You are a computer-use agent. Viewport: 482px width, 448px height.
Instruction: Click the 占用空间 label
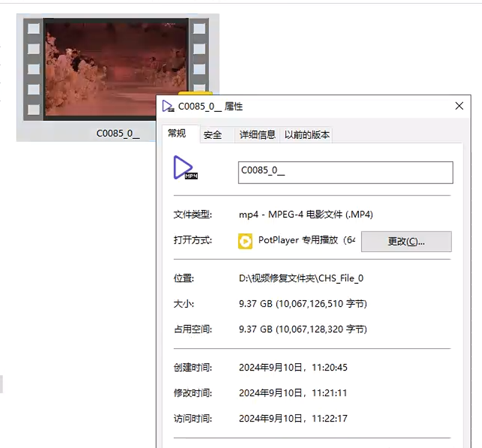coord(193,330)
